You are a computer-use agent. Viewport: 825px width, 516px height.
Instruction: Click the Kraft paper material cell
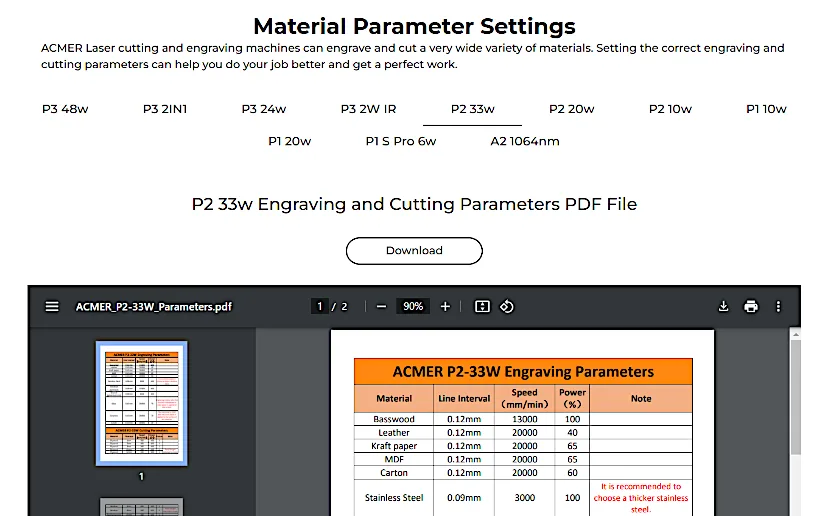click(394, 446)
